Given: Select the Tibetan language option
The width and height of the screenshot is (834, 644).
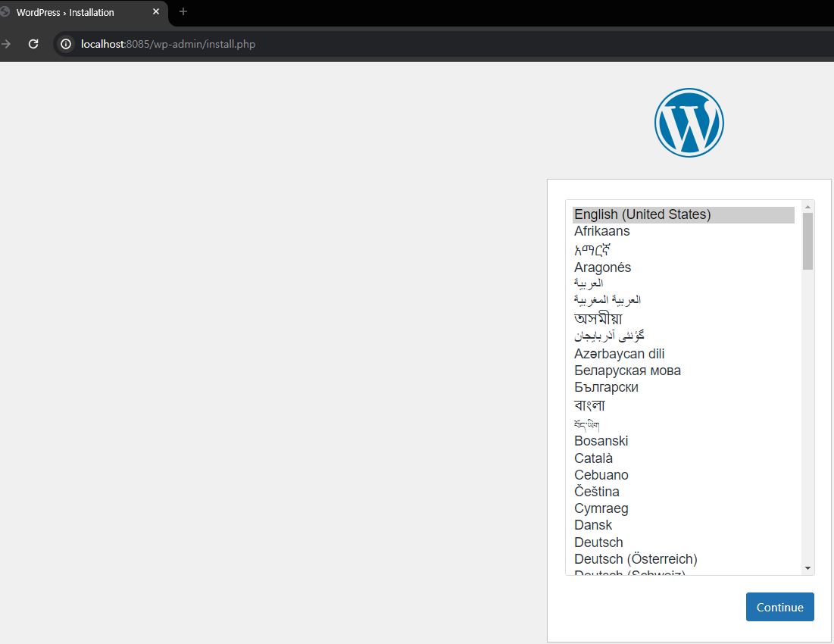Looking at the screenshot, I should (x=683, y=424).
